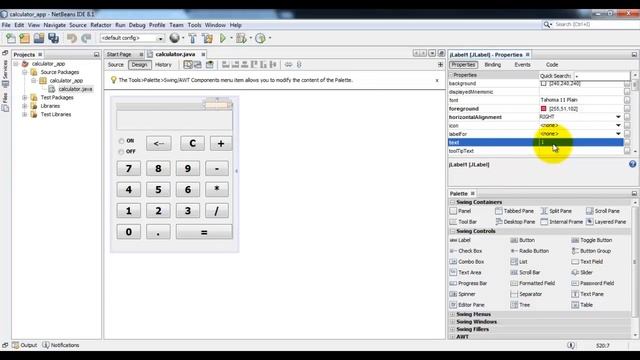Switch to the Events properties tab

point(522,65)
